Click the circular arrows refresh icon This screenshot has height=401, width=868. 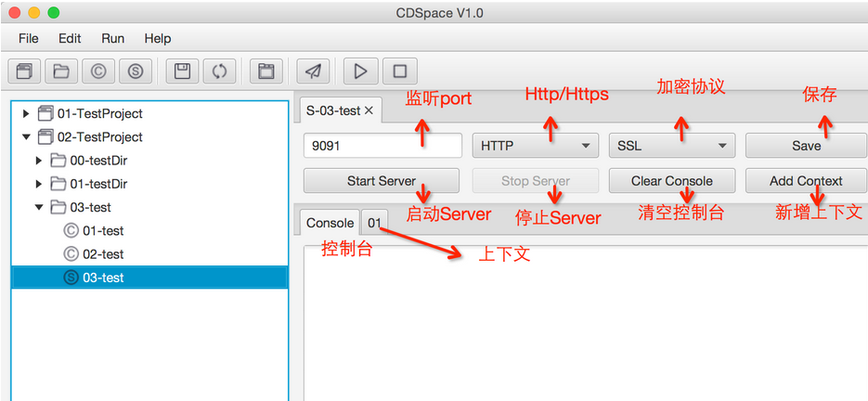tap(220, 71)
